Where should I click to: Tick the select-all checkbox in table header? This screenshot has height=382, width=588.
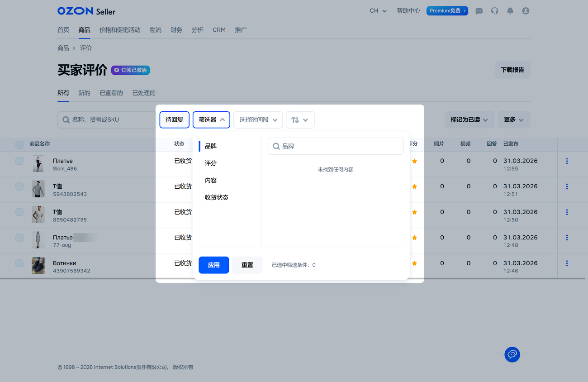[x=19, y=144]
